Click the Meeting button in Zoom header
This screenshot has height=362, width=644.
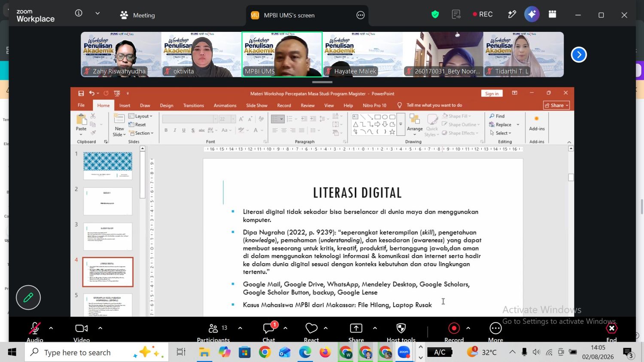(137, 15)
